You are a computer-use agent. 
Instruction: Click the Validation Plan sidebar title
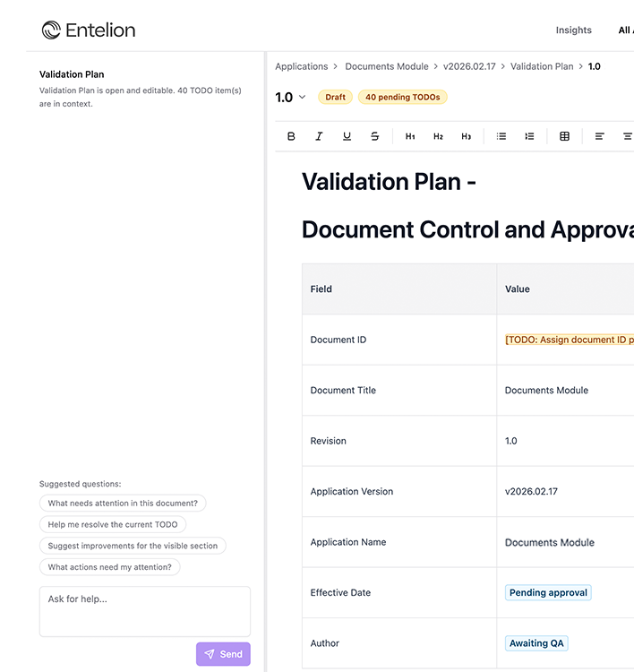click(x=72, y=74)
